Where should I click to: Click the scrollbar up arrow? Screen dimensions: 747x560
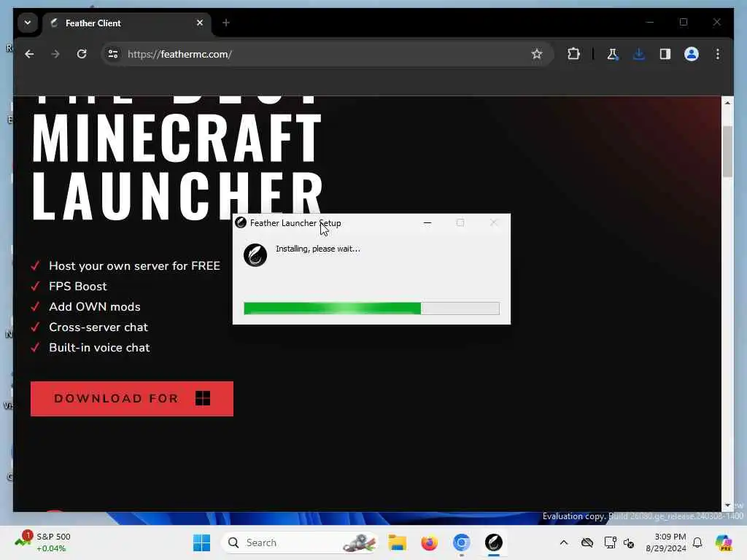point(727,102)
